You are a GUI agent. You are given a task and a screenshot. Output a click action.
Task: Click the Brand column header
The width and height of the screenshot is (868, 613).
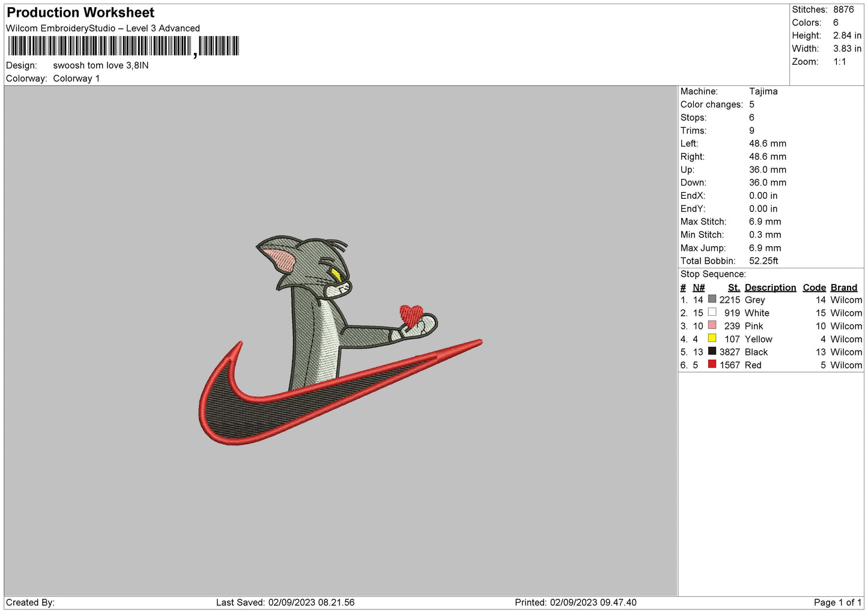pos(843,288)
